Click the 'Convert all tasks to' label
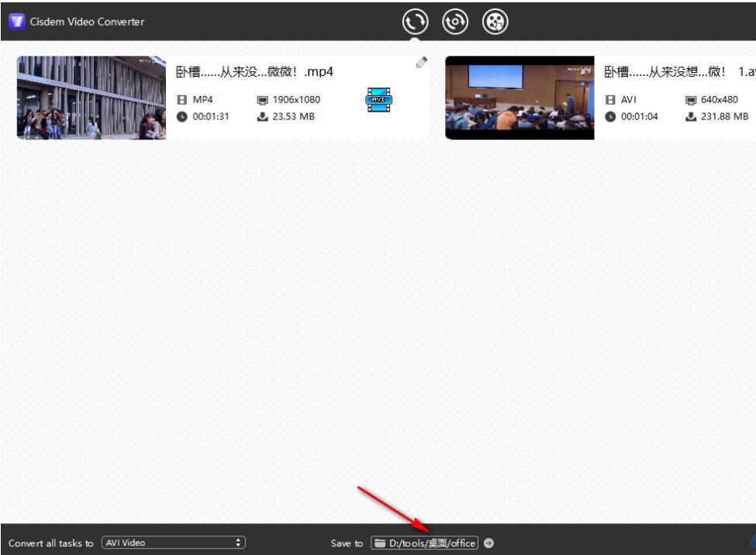Image resolution: width=756 pixels, height=555 pixels. tap(50, 543)
